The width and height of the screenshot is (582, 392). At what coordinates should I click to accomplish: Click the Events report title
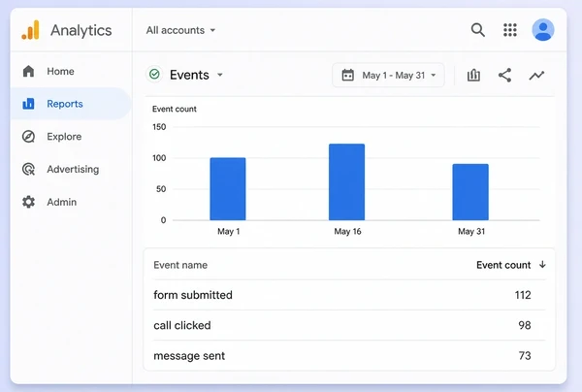189,75
